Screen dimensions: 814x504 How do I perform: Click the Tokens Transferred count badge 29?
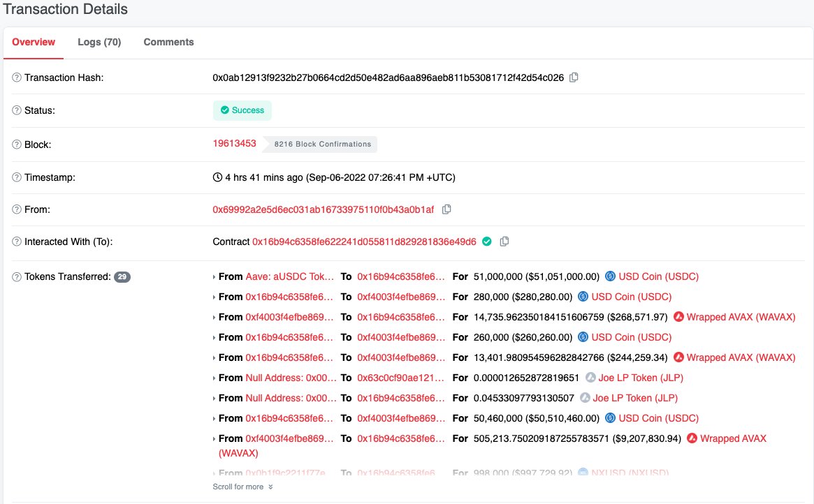click(x=122, y=277)
